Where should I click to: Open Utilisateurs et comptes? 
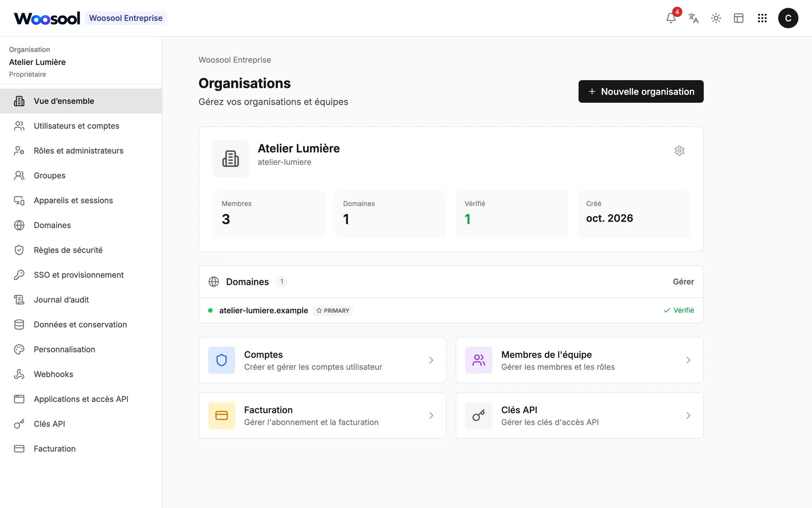click(81, 126)
